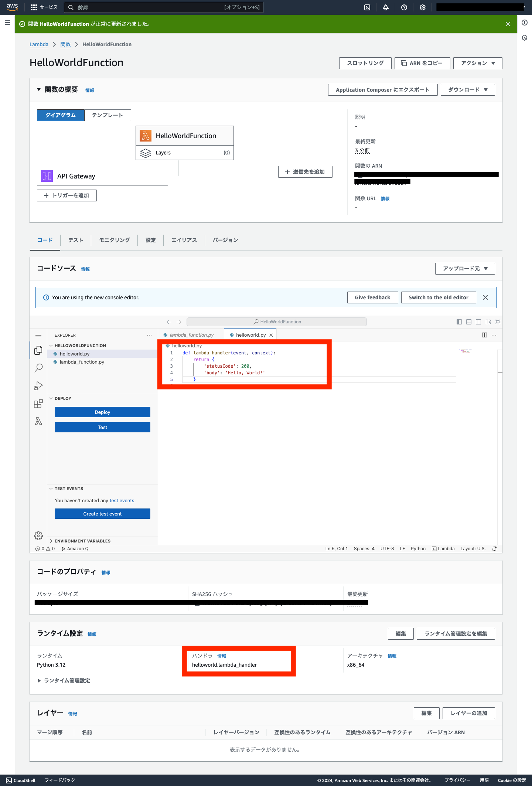Open Search icon in editor sidebar
Screen dimensions: 532x786
tap(38, 368)
